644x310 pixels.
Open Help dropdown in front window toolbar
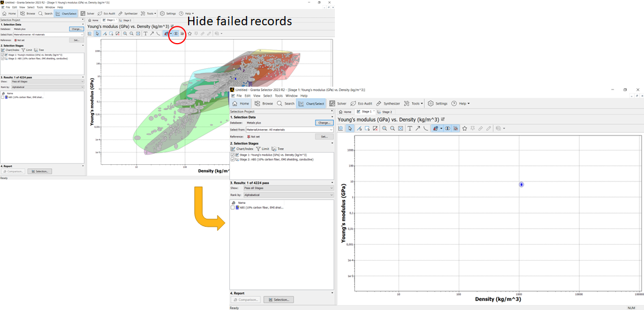coord(460,103)
